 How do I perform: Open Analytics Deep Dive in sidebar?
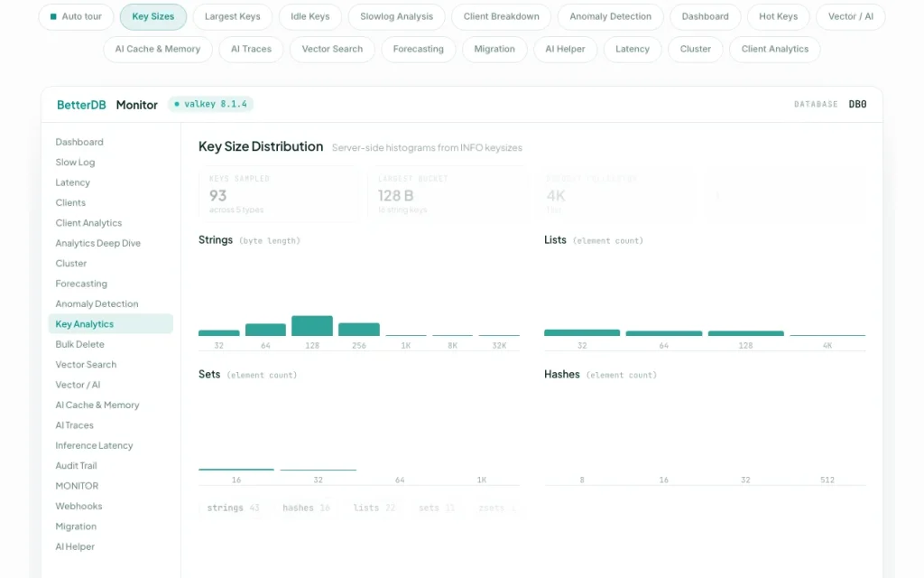(111, 243)
